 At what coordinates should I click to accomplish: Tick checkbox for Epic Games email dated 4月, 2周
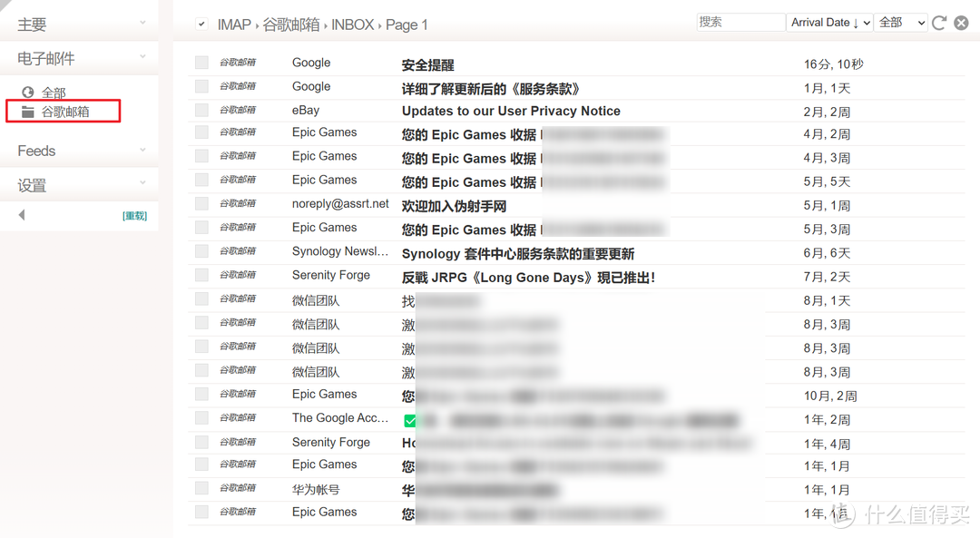[201, 132]
